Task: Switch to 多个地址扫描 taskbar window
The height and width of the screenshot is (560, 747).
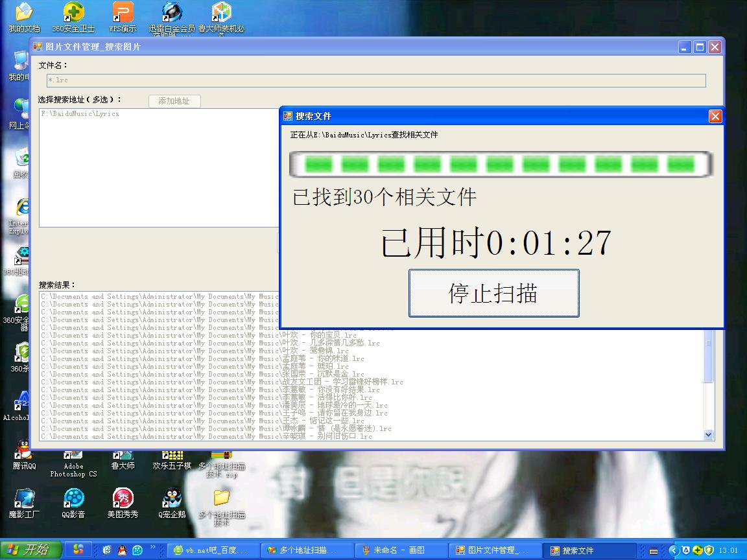Action: (x=307, y=550)
